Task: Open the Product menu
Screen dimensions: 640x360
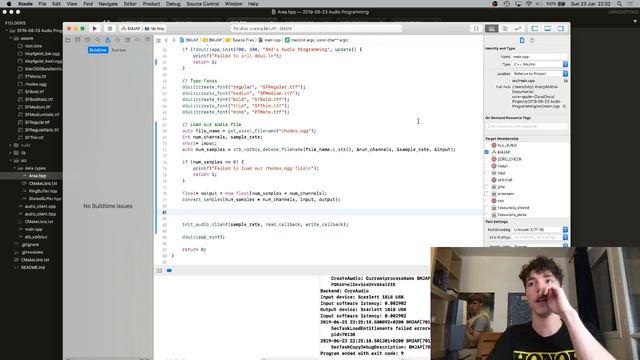Action: [151, 4]
